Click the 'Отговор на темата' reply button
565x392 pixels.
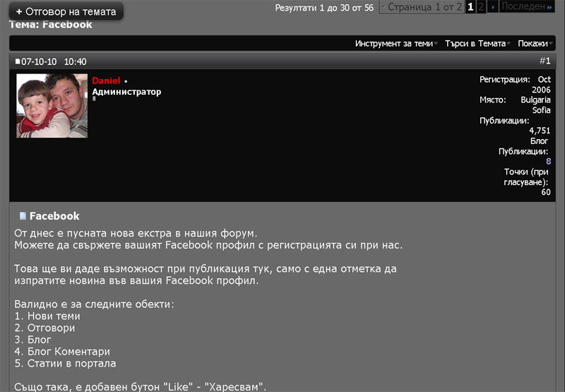click(66, 11)
